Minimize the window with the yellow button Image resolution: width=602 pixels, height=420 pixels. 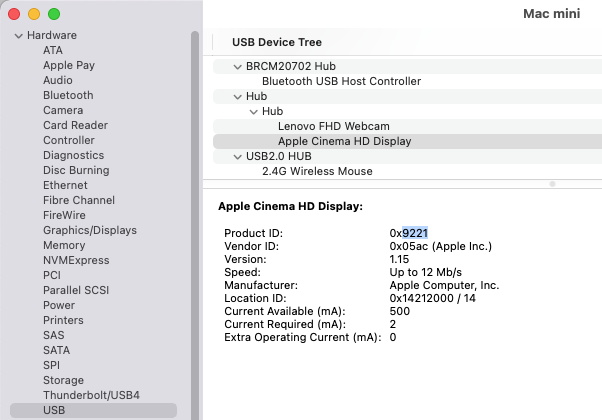coord(34,14)
